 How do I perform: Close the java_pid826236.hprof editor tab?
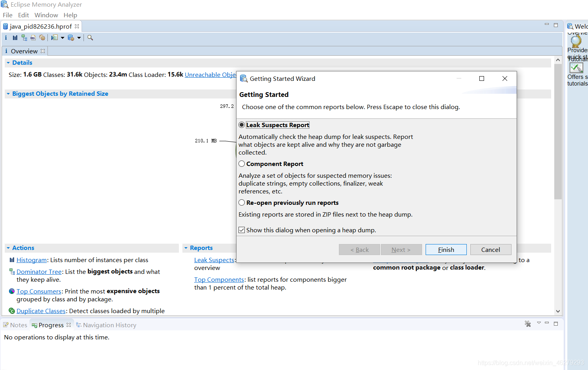[x=77, y=26]
